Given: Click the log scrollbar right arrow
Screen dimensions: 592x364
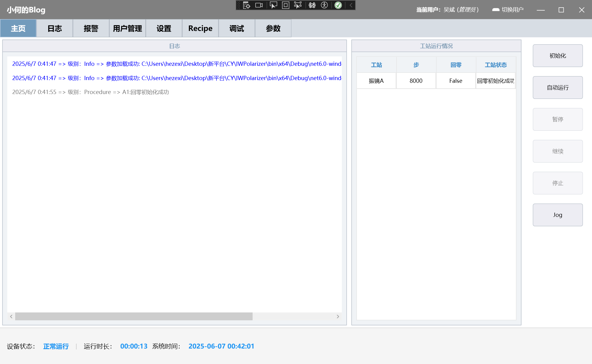Looking at the screenshot, I should tap(338, 316).
